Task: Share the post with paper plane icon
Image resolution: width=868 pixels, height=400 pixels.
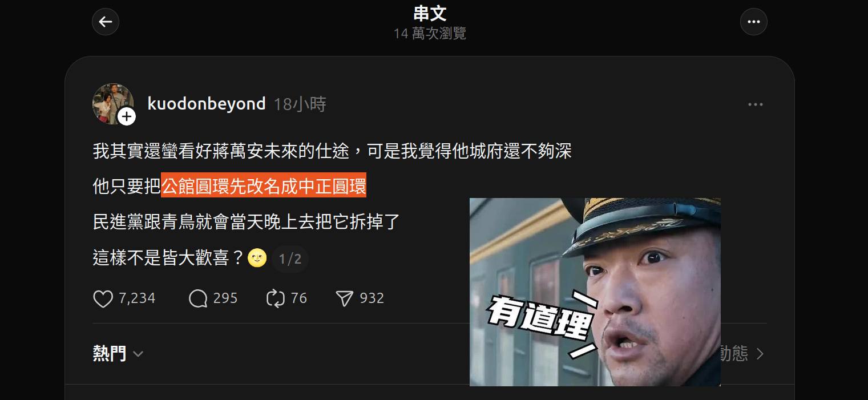Action: (345, 298)
